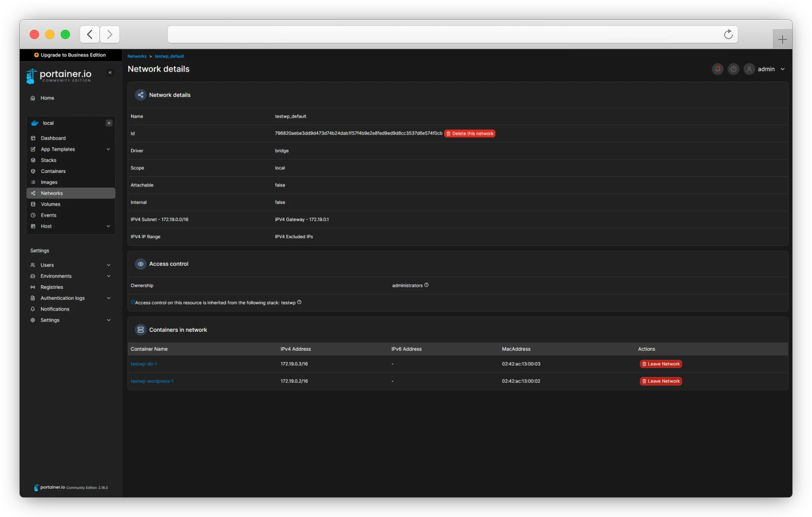Click the notifications bell icon in header
Image resolution: width=812 pixels, height=517 pixels.
[x=717, y=69]
